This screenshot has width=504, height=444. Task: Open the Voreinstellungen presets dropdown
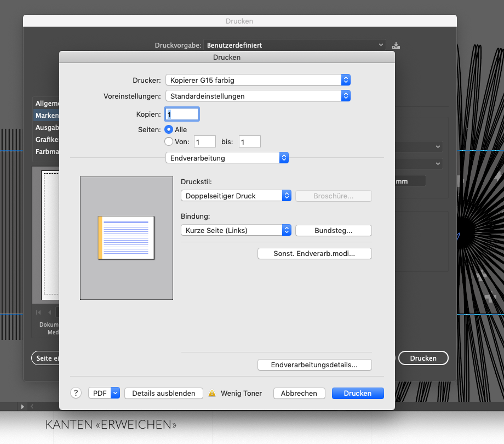[257, 96]
